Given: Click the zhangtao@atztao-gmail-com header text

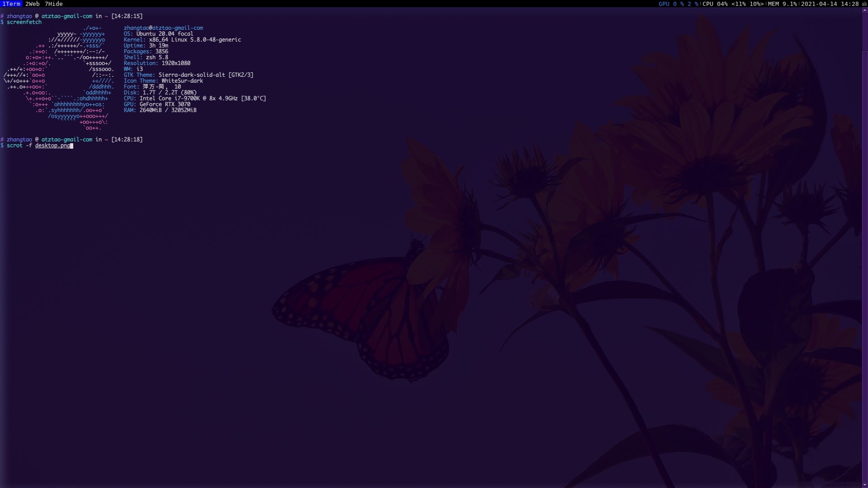Looking at the screenshot, I should tap(163, 28).
